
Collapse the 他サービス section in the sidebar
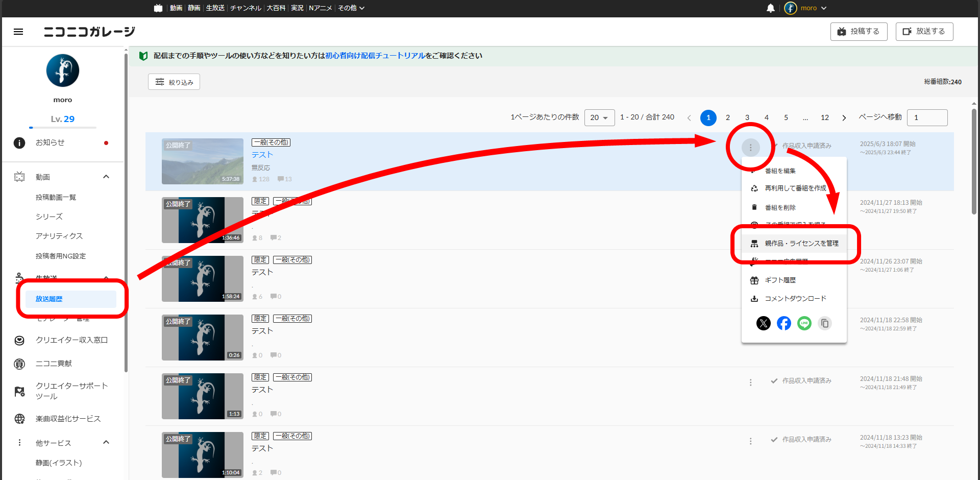(x=106, y=442)
